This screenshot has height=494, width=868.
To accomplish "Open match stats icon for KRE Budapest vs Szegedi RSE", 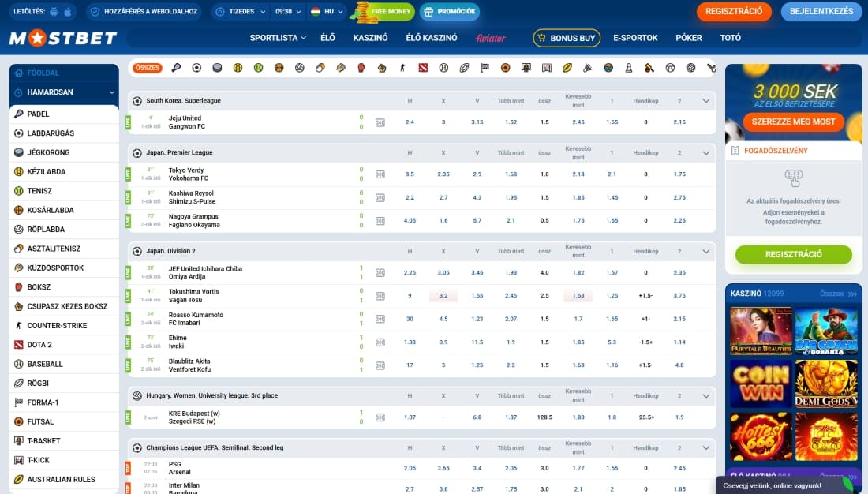I will [380, 417].
